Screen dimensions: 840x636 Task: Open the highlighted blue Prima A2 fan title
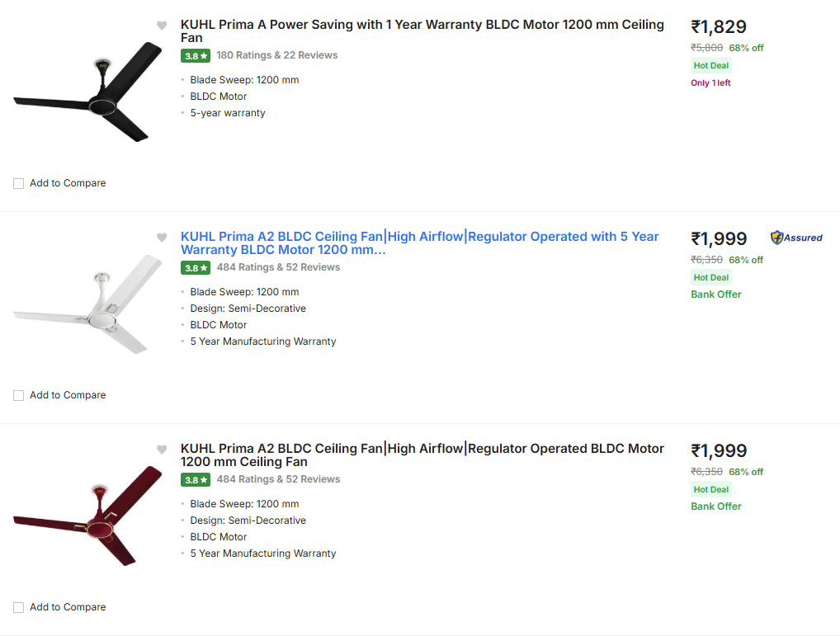pyautogui.click(x=419, y=243)
